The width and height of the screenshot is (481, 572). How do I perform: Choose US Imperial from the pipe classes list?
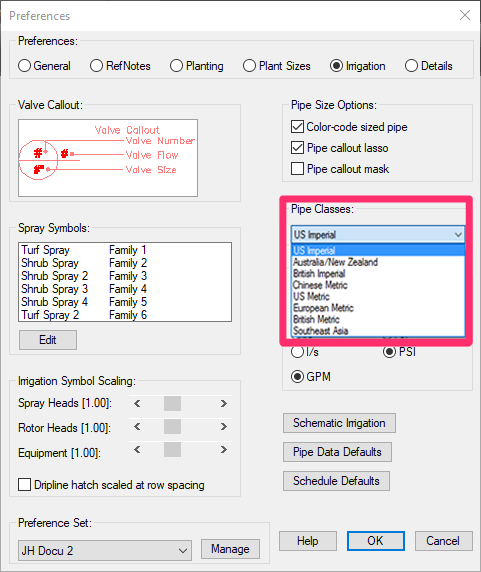point(378,250)
